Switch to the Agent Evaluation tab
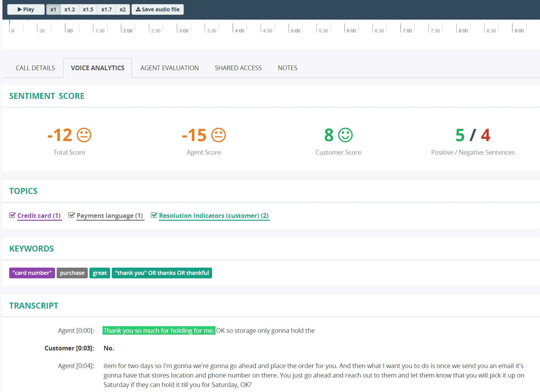The height and width of the screenshot is (392, 540). point(169,68)
